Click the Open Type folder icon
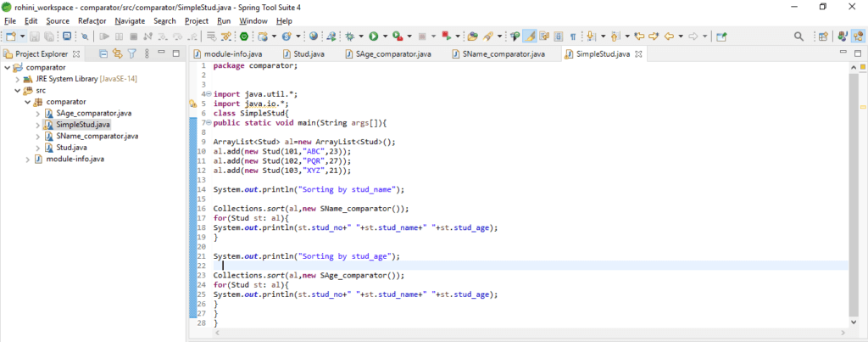The height and width of the screenshot is (342, 868). point(472,36)
